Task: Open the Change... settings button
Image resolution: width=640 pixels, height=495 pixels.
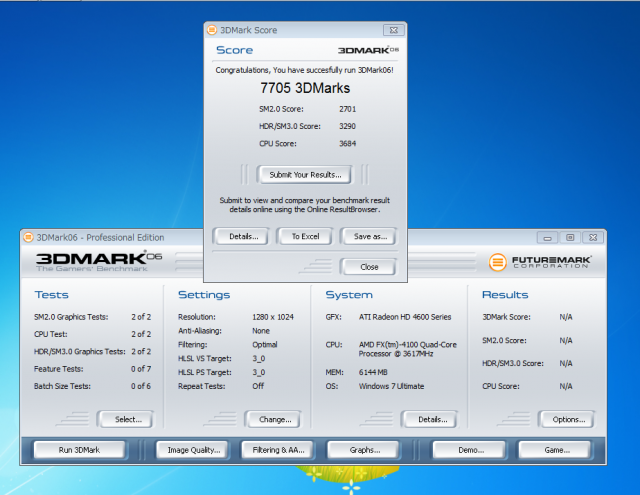Action: click(273, 419)
